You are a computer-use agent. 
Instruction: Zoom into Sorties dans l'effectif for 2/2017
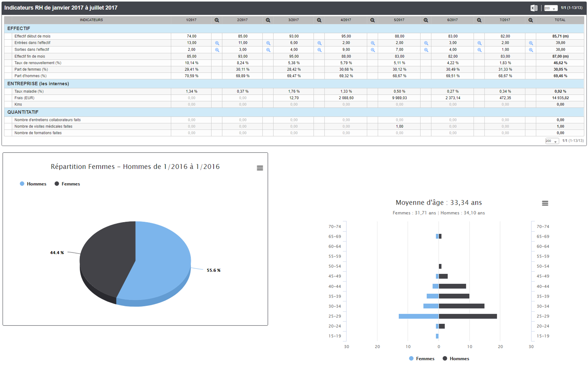point(268,50)
